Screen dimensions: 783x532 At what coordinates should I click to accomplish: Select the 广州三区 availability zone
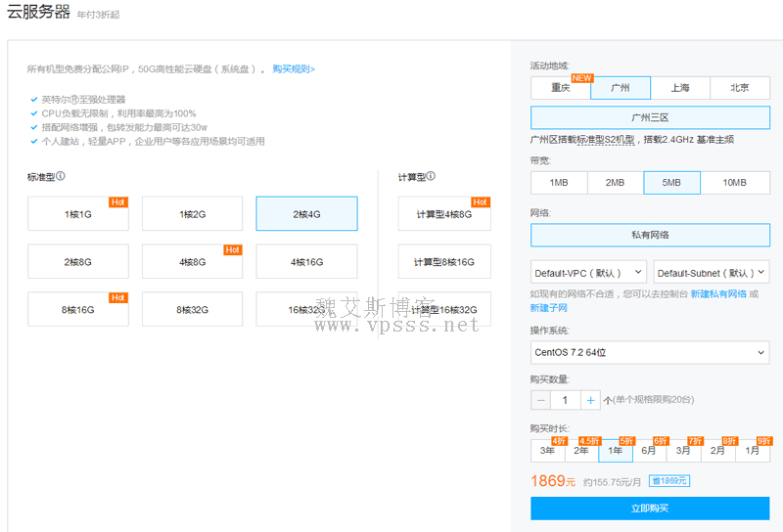tap(650, 117)
